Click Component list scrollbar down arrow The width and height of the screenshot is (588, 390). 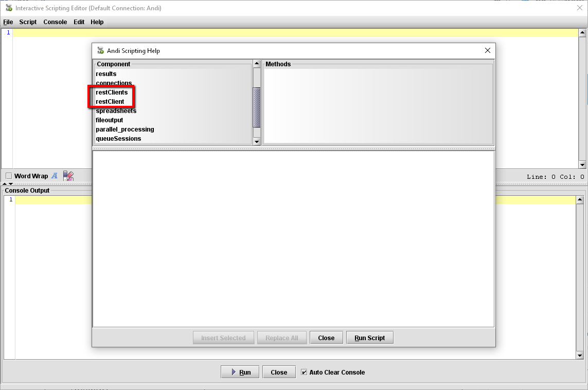257,142
